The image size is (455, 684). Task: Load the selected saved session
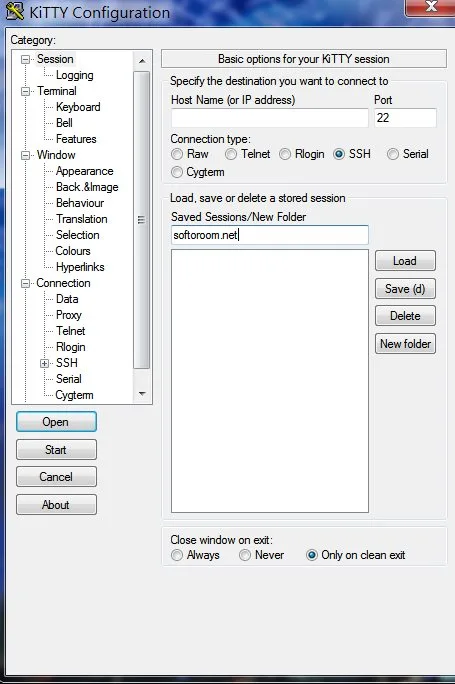click(405, 261)
